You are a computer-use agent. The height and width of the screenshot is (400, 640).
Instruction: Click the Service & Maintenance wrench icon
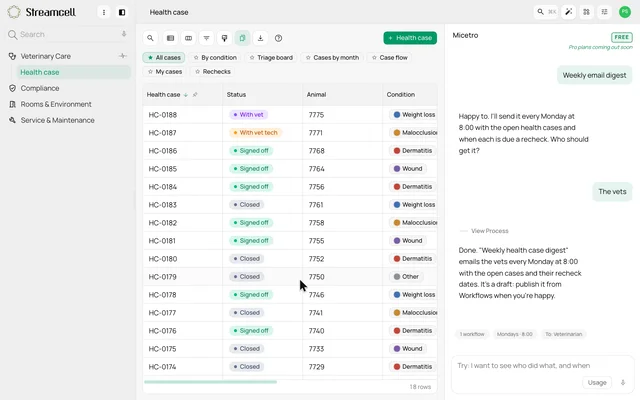coord(12,120)
